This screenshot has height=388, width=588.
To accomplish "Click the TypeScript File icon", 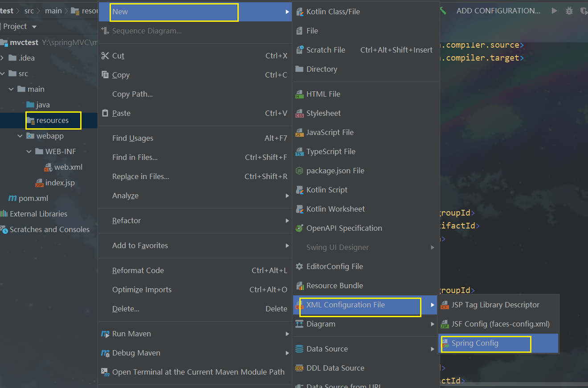I will click(299, 151).
